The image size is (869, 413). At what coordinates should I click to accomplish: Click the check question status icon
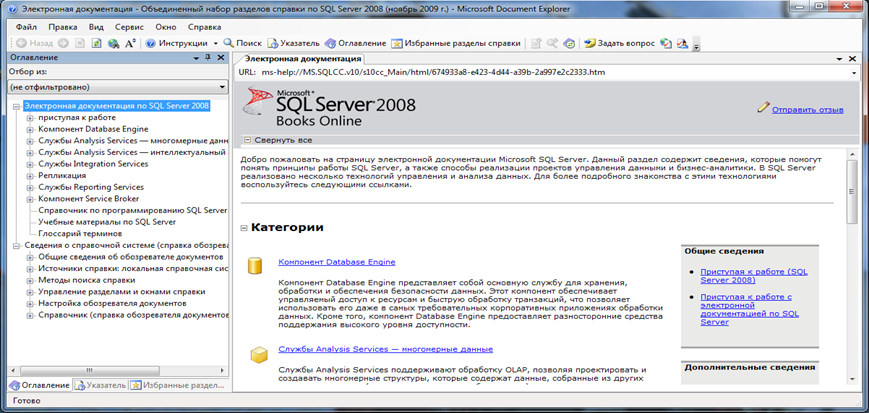(x=666, y=43)
